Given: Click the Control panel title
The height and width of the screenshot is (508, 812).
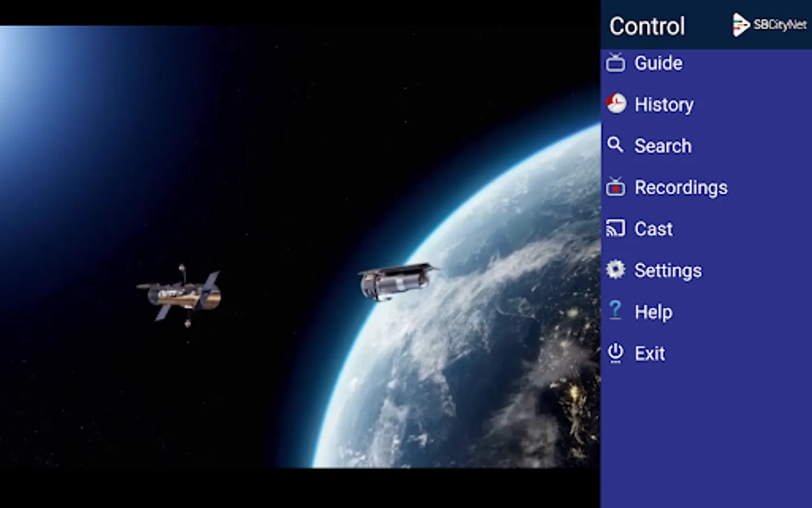Looking at the screenshot, I should [x=647, y=26].
